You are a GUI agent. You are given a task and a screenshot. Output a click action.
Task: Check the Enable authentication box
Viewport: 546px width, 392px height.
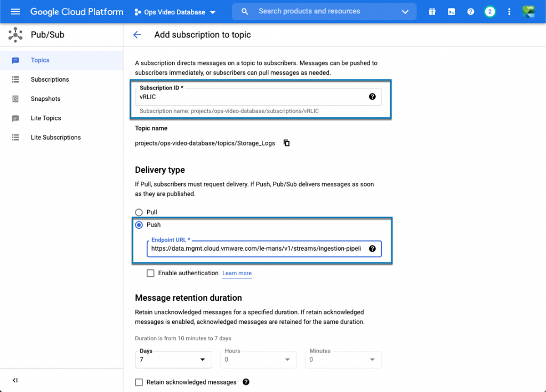click(x=150, y=273)
